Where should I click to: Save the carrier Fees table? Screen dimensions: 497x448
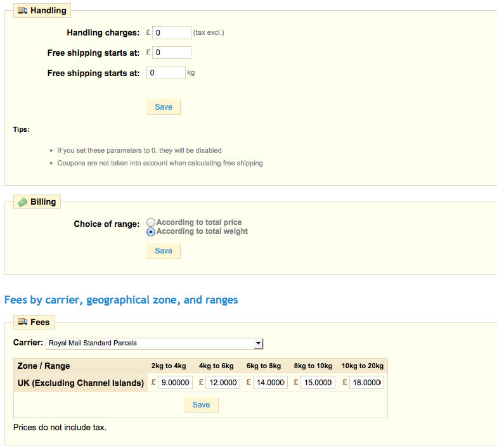[201, 405]
